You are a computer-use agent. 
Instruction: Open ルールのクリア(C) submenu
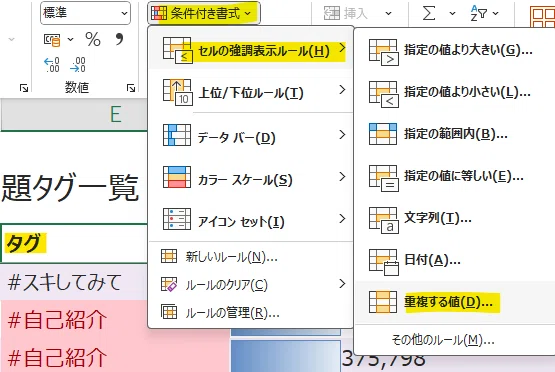click(251, 285)
